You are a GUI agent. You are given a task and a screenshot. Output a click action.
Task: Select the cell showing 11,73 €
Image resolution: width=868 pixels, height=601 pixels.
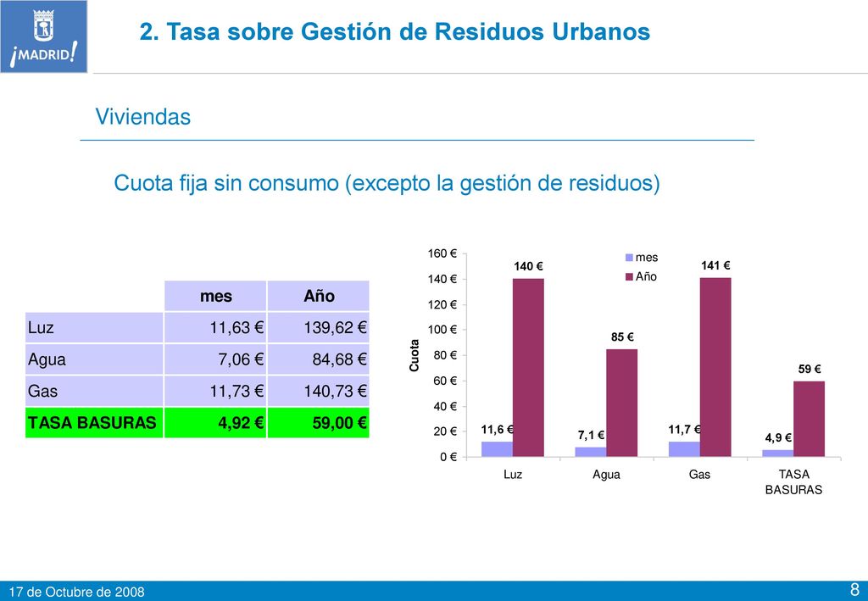pyautogui.click(x=215, y=392)
